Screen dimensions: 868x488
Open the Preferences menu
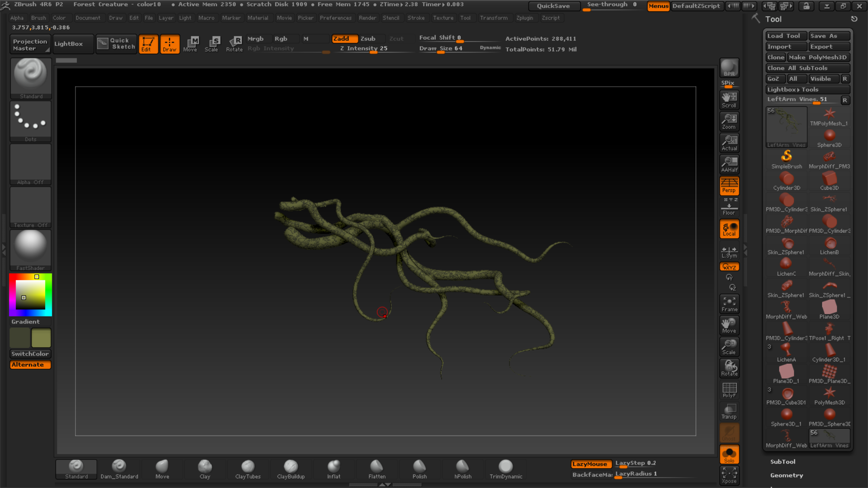click(x=335, y=18)
